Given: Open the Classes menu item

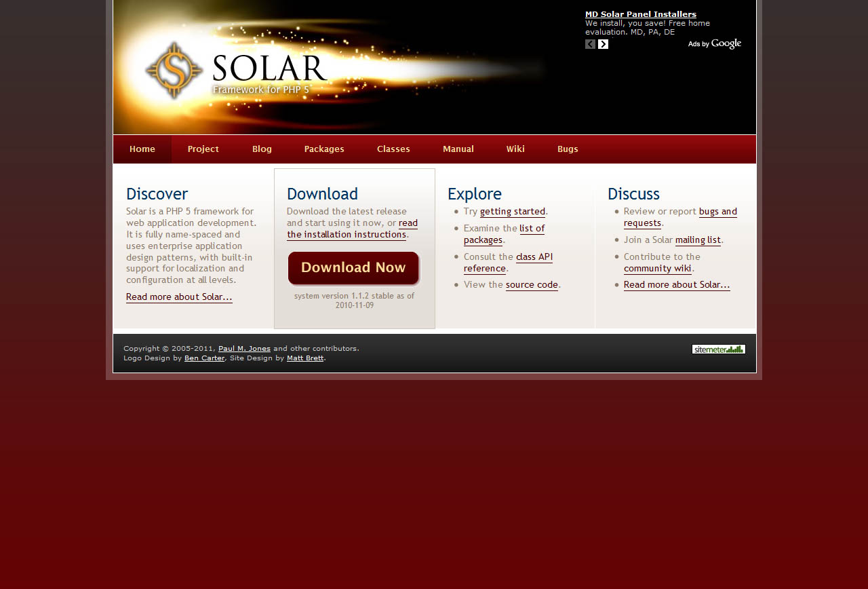Looking at the screenshot, I should pos(393,149).
